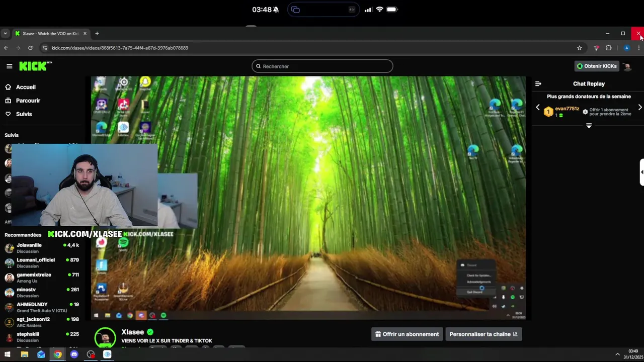Open recommended channel minostv
Viewport: 644px width, 362px height.
[x=42, y=292]
